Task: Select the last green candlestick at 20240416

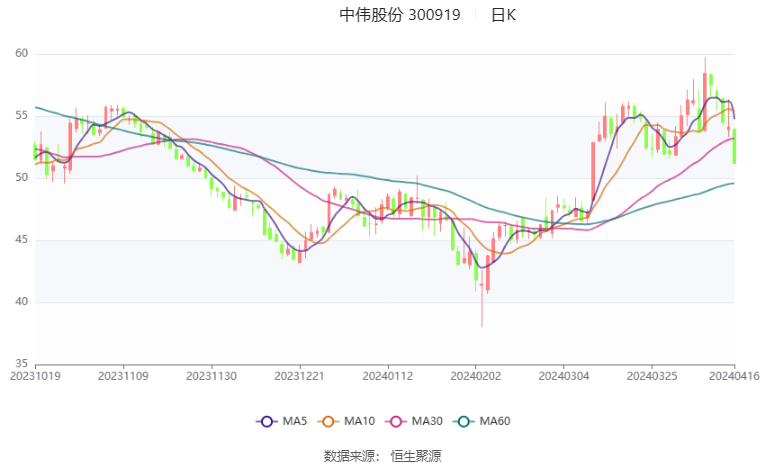Action: pyautogui.click(x=734, y=146)
